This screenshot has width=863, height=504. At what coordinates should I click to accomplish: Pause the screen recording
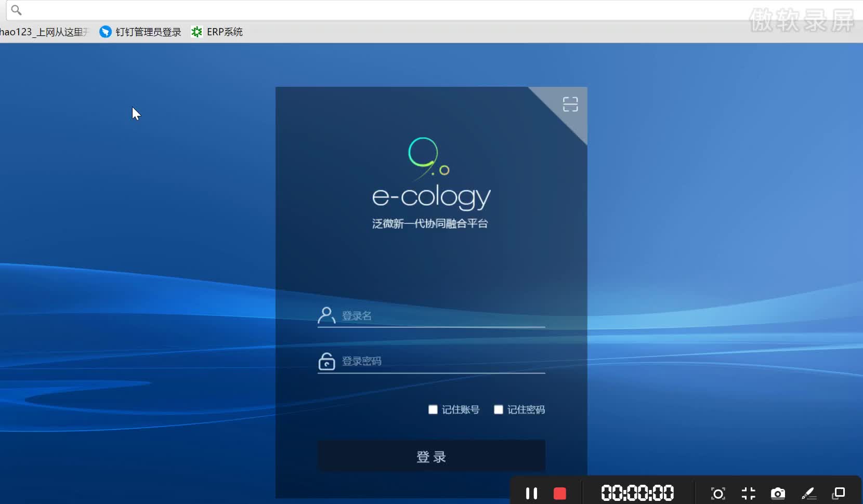coord(531,493)
